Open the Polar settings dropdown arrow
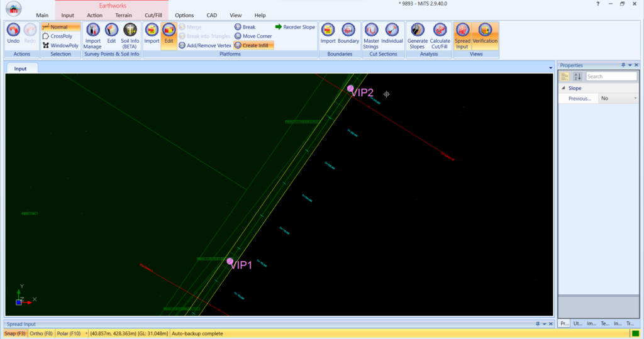This screenshot has height=339, width=644. click(86, 334)
